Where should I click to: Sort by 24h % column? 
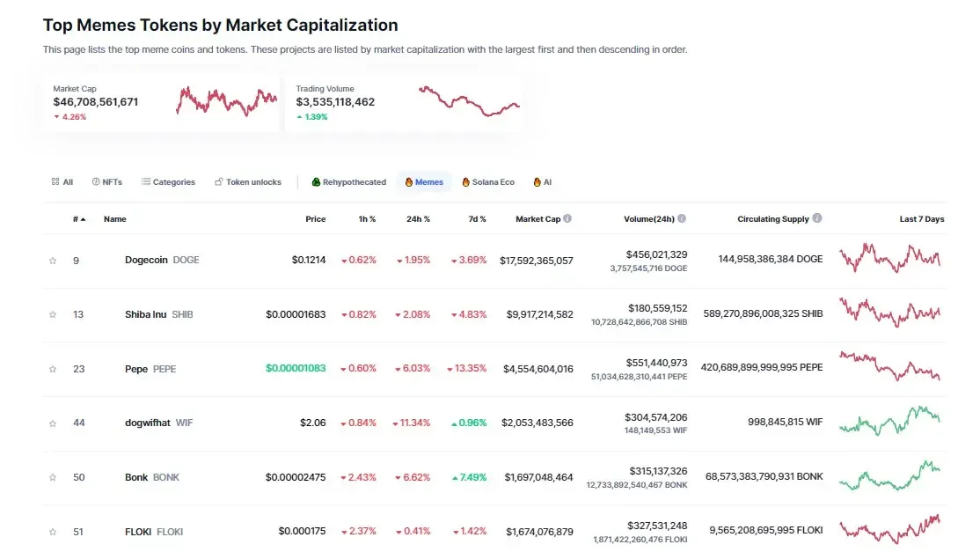418,219
